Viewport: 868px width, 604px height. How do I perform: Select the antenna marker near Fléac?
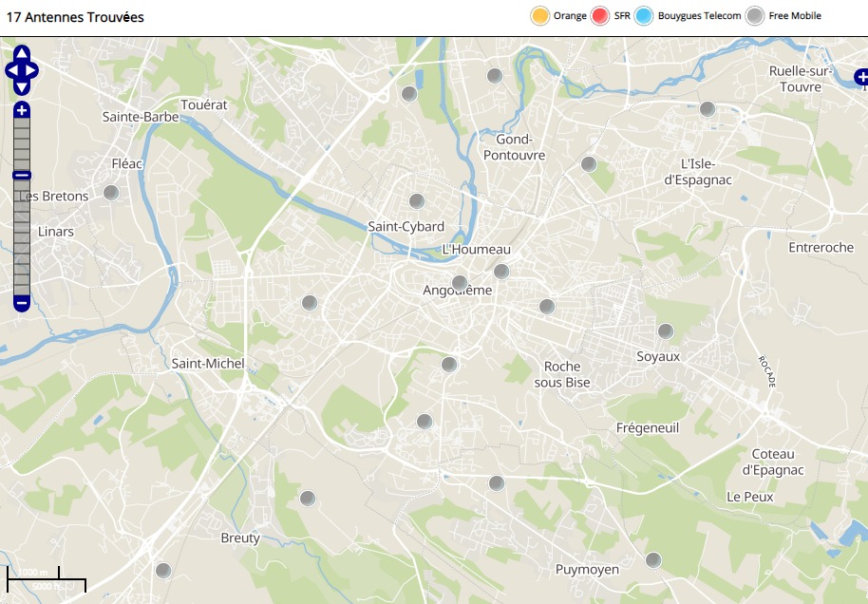point(111,193)
